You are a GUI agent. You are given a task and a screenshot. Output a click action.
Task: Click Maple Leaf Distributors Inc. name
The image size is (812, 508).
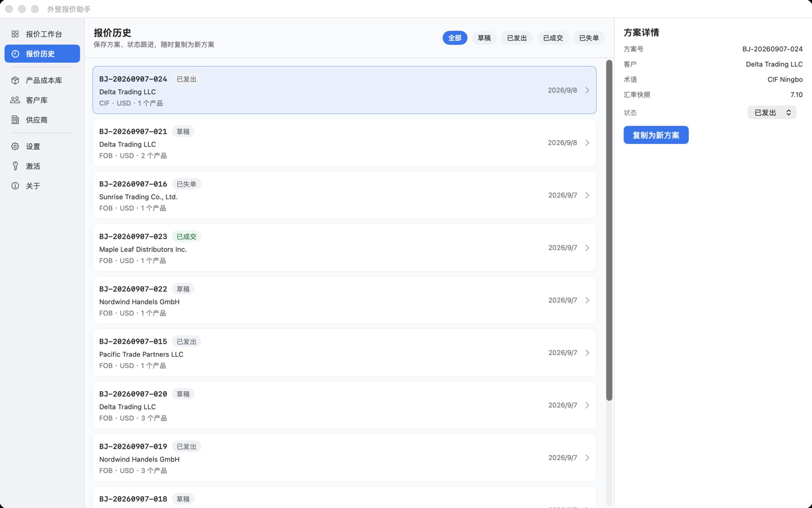[143, 249]
